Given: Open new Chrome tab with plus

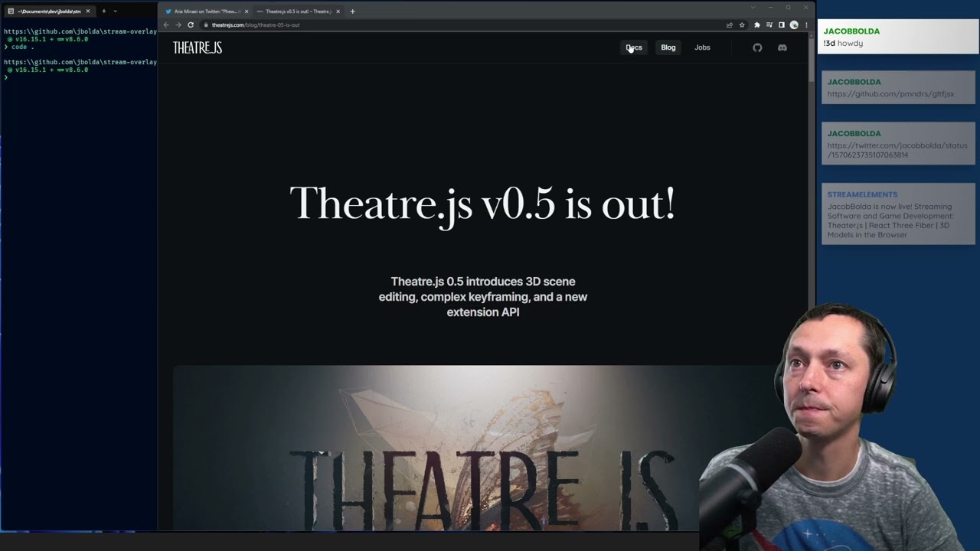Looking at the screenshot, I should click(352, 11).
